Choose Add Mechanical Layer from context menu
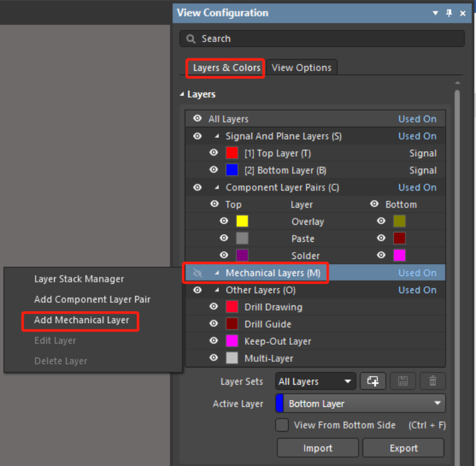Image resolution: width=476 pixels, height=466 pixels. (x=81, y=320)
